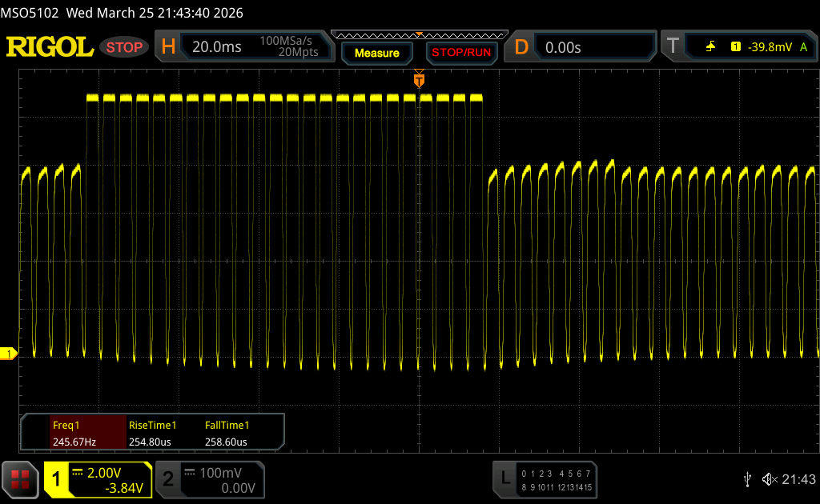This screenshot has width=820, height=504.
Task: Select the orange H horizontal icon
Action: coord(168,47)
